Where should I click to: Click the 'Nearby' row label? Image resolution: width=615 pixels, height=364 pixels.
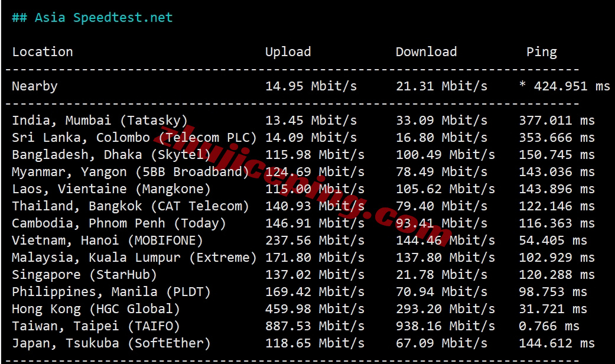click(34, 86)
